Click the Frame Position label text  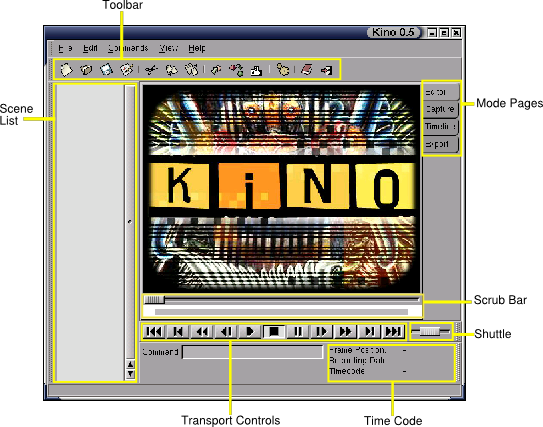point(358,350)
